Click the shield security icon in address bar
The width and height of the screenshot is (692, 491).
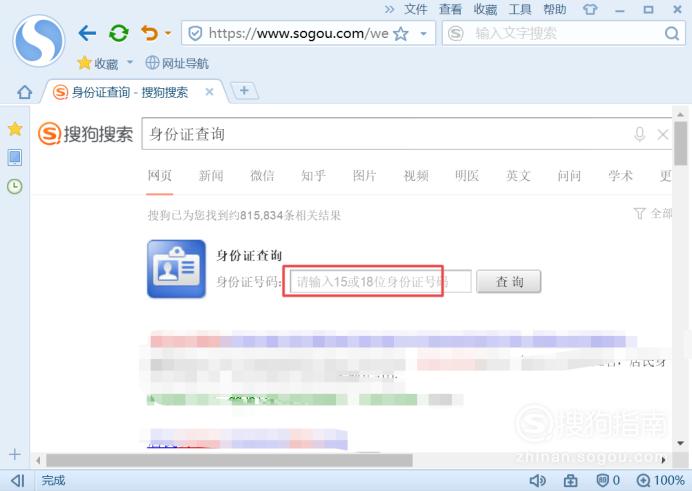pos(195,34)
